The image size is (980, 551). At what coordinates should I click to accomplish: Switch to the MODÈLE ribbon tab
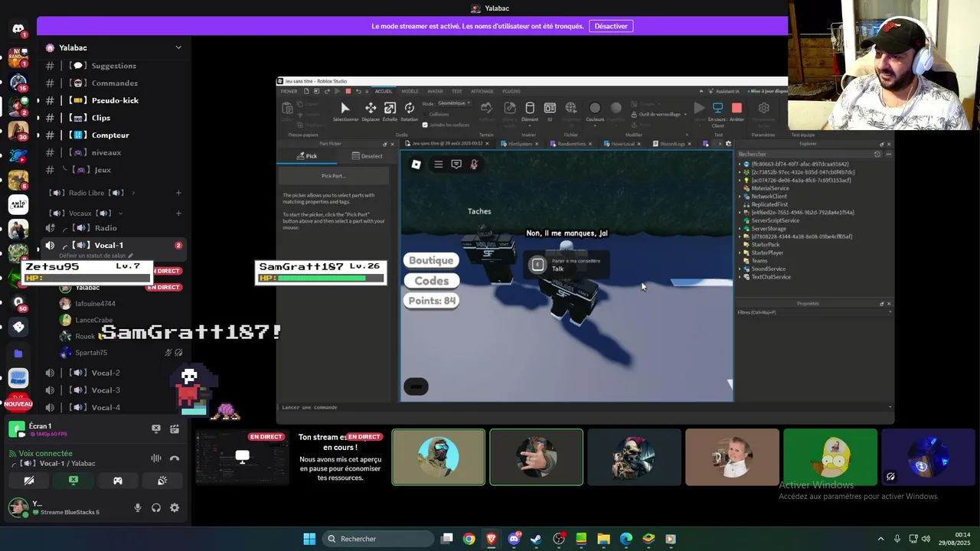point(410,91)
